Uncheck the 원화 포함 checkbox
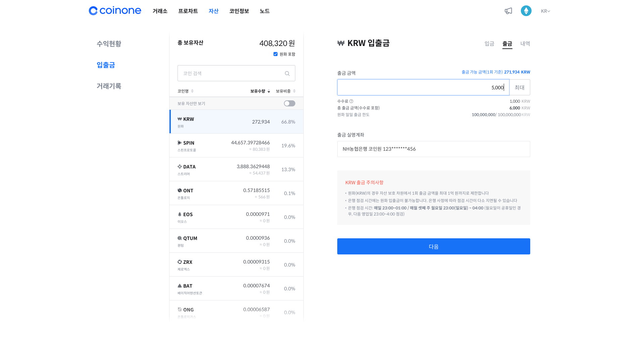644x337 pixels. click(x=276, y=54)
